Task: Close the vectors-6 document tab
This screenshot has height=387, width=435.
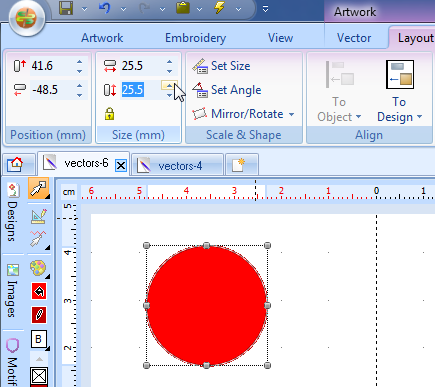Action: click(x=121, y=165)
